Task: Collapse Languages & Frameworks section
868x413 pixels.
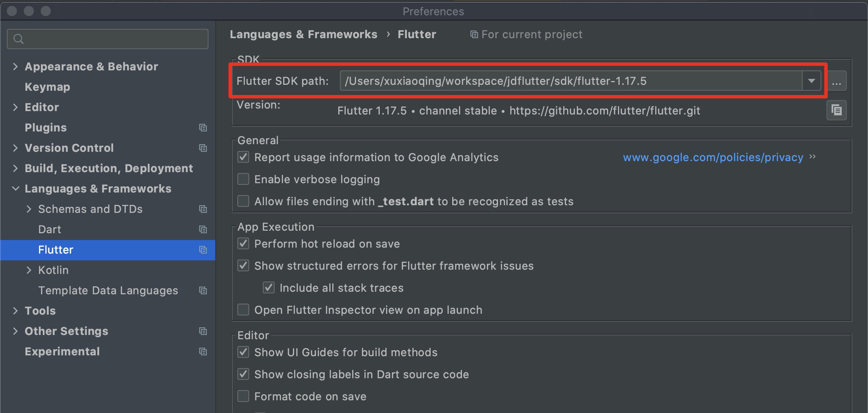Action: coord(15,189)
